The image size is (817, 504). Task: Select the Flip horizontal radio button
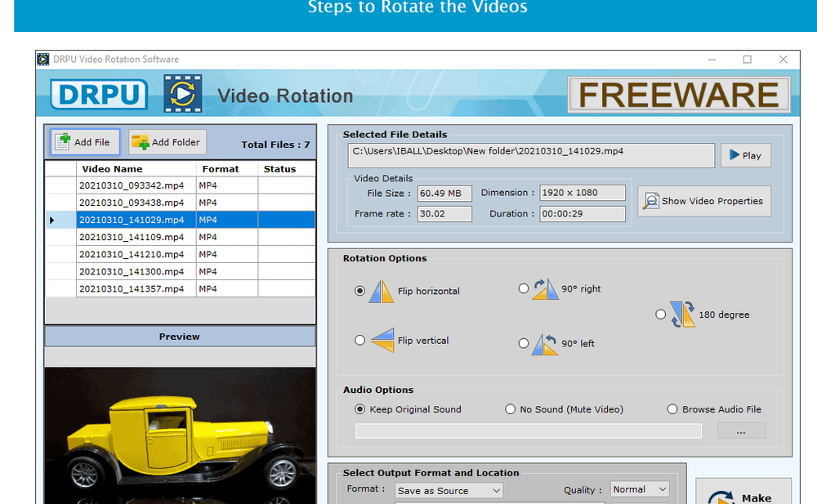[359, 291]
